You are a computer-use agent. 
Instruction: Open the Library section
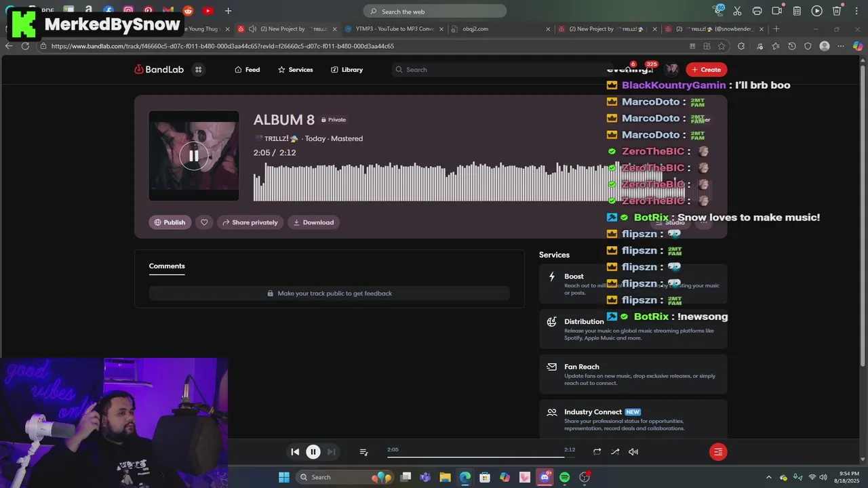(347, 70)
